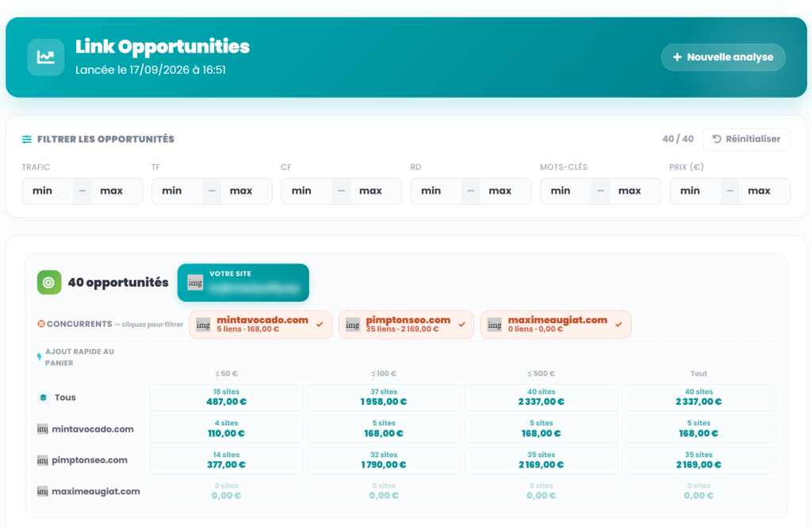The height and width of the screenshot is (527, 812).
Task: Add mintavocado.com Tout 5 sites to cart
Action: (699, 429)
